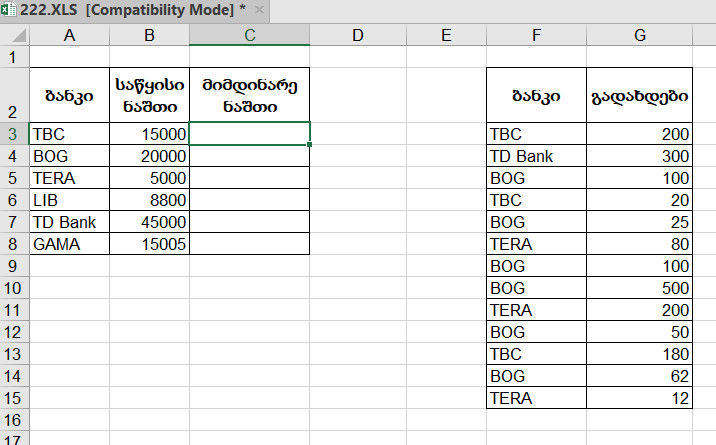The height and width of the screenshot is (445, 716).
Task: Select column E header
Action: 446,35
